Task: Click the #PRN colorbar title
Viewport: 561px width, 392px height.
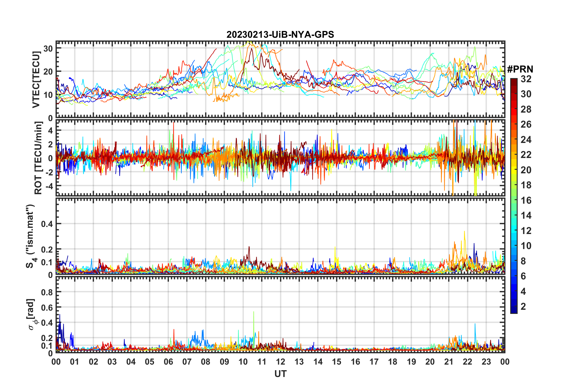Action: (x=520, y=69)
